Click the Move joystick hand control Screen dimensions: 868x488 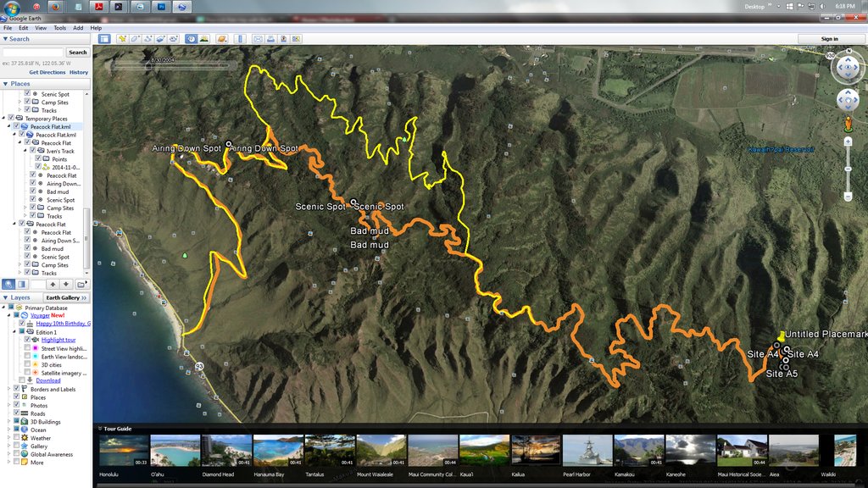click(848, 100)
